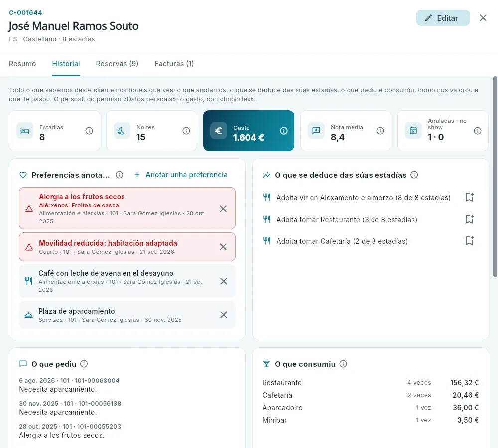Click the Movilidad reducida warning icon
Image resolution: width=498 pixels, height=448 pixels.
[29, 247]
